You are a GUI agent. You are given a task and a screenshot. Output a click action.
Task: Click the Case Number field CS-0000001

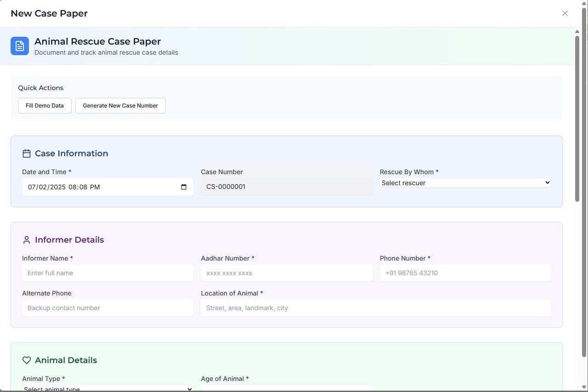(x=287, y=187)
